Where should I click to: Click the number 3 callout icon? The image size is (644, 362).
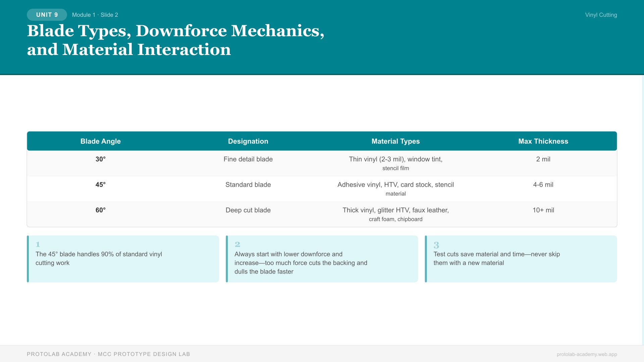[436, 245]
